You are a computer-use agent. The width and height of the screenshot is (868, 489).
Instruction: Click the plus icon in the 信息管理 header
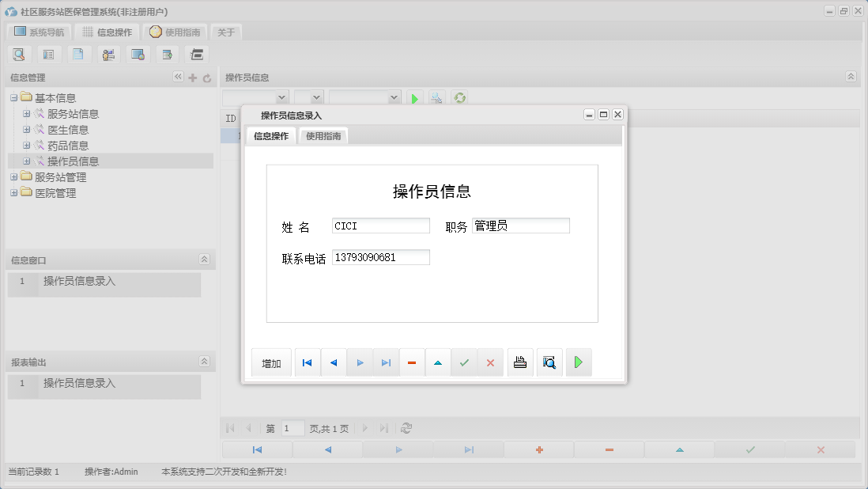click(192, 78)
